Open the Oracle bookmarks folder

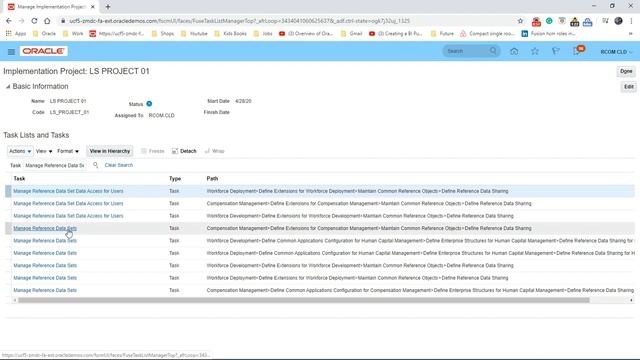[x=44, y=33]
